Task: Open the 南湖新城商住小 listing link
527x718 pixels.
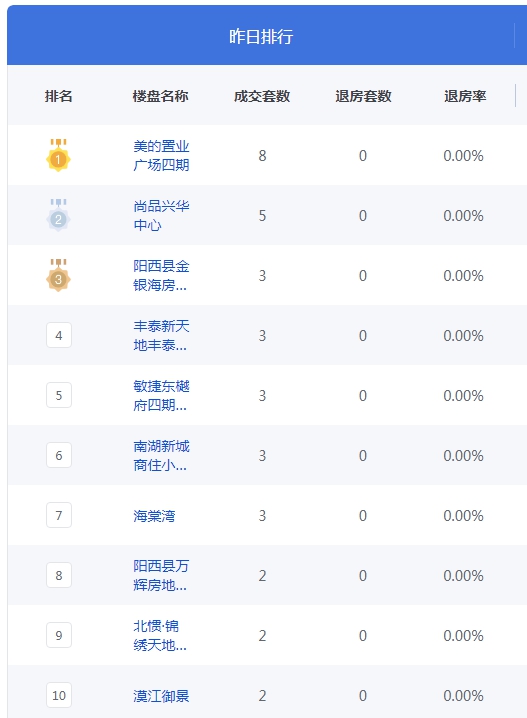Action: click(x=161, y=456)
